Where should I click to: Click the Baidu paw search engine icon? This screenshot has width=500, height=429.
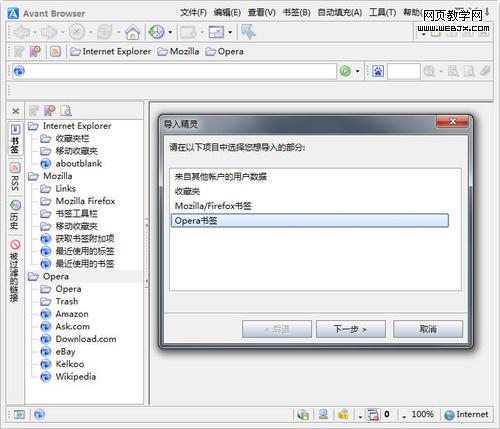(x=378, y=71)
